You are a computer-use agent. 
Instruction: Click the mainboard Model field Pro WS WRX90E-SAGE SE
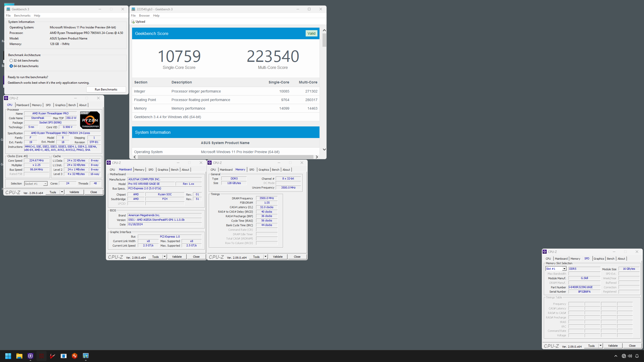(x=151, y=184)
